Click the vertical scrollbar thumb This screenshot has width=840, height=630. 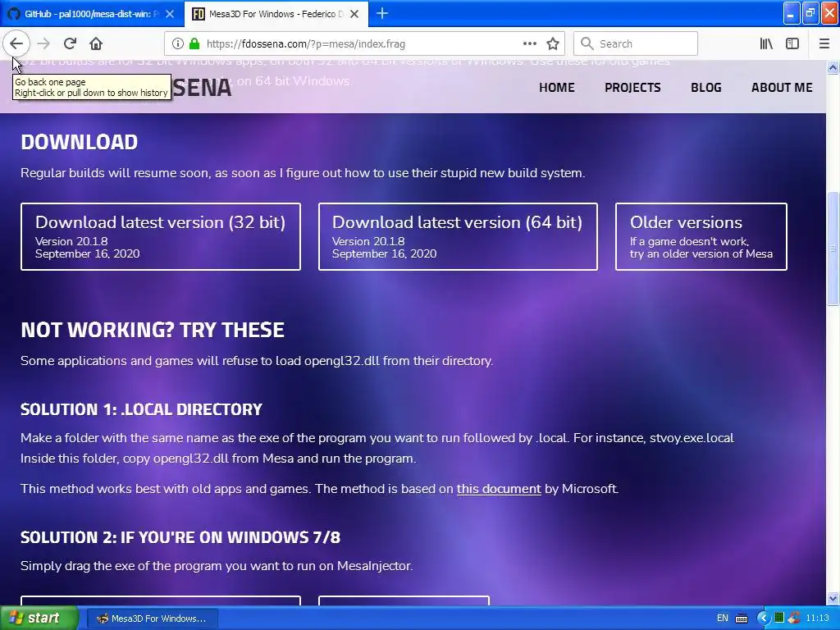click(x=833, y=249)
